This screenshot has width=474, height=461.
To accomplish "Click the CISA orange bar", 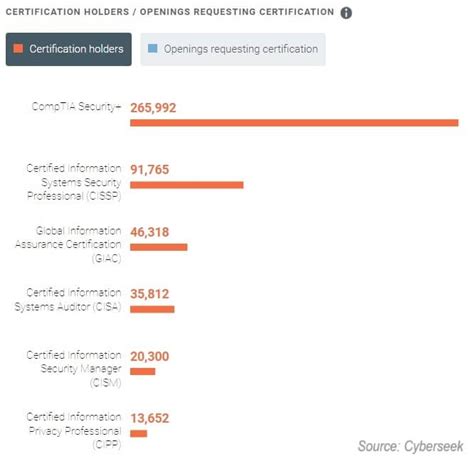I will click(x=152, y=309).
